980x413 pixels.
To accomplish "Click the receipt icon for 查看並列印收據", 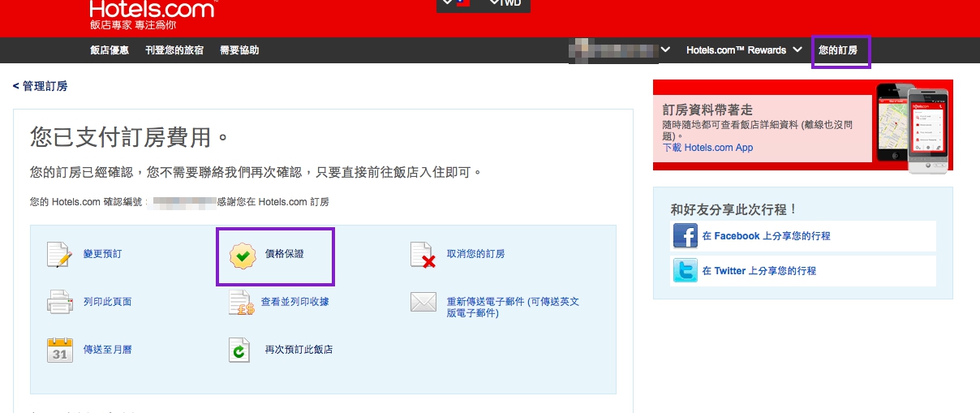I will pyautogui.click(x=242, y=302).
